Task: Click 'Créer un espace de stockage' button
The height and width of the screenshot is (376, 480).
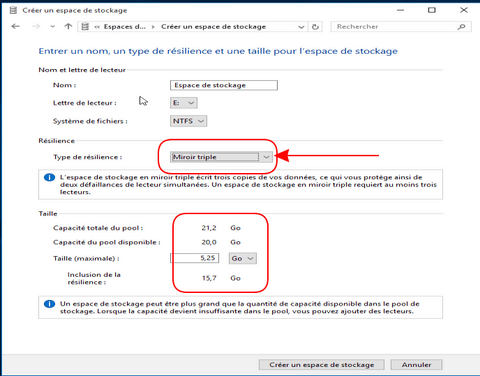Action: 322,365
